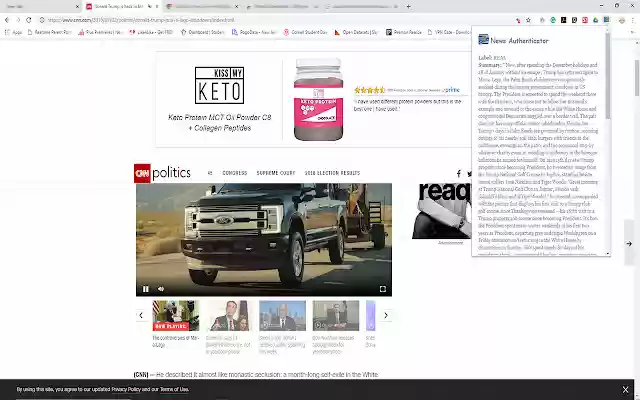The height and width of the screenshot is (400, 640).
Task: Open the Open Datasets bookmark
Action: coord(356,32)
